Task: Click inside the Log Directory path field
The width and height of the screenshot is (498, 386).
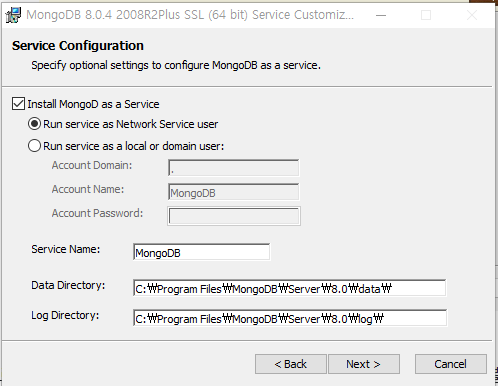Action: pyautogui.click(x=290, y=318)
